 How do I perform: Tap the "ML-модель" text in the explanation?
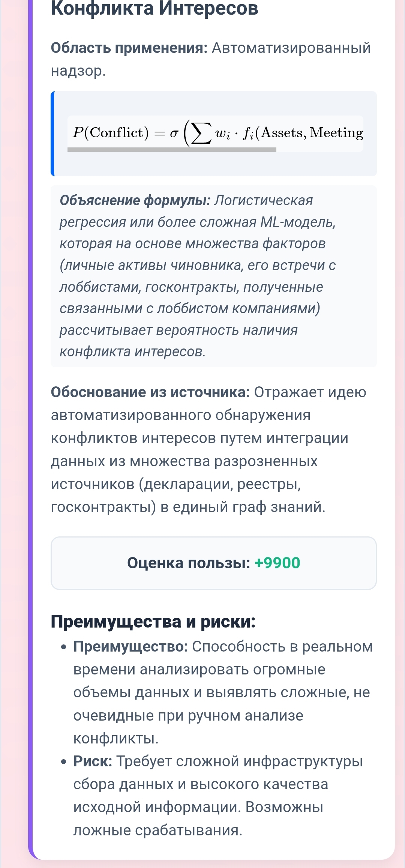tap(297, 222)
